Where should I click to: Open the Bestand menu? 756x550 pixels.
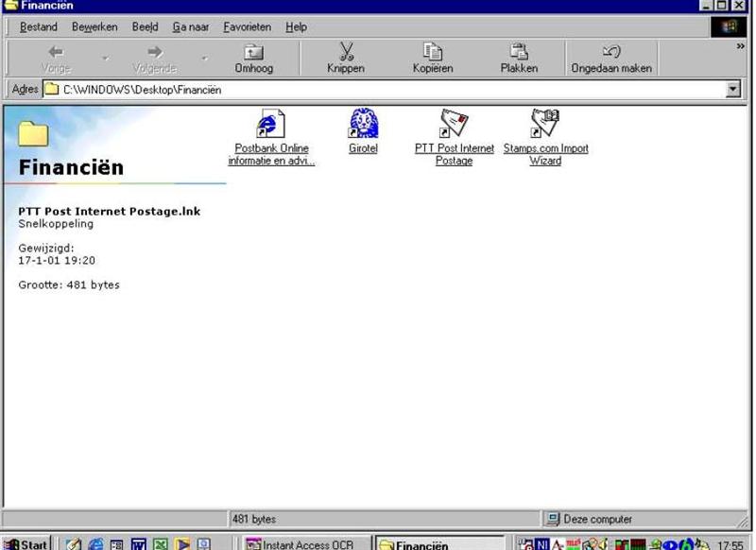pyautogui.click(x=38, y=27)
